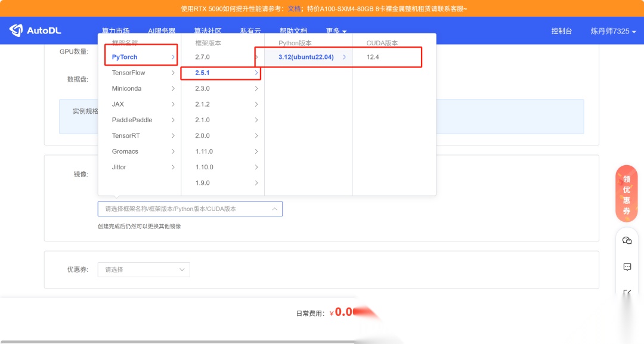The width and height of the screenshot is (644, 344).
Task: Choose framework version 2.1.0
Action: [222, 120]
